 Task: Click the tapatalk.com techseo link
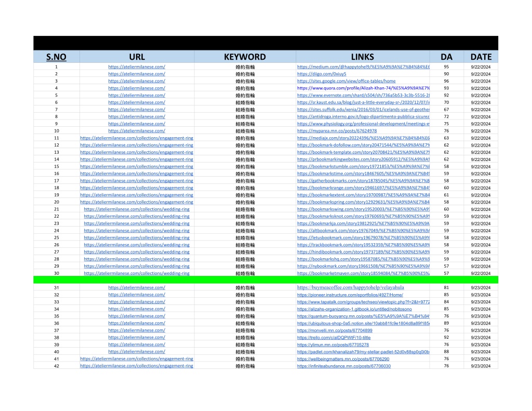(363, 302)
